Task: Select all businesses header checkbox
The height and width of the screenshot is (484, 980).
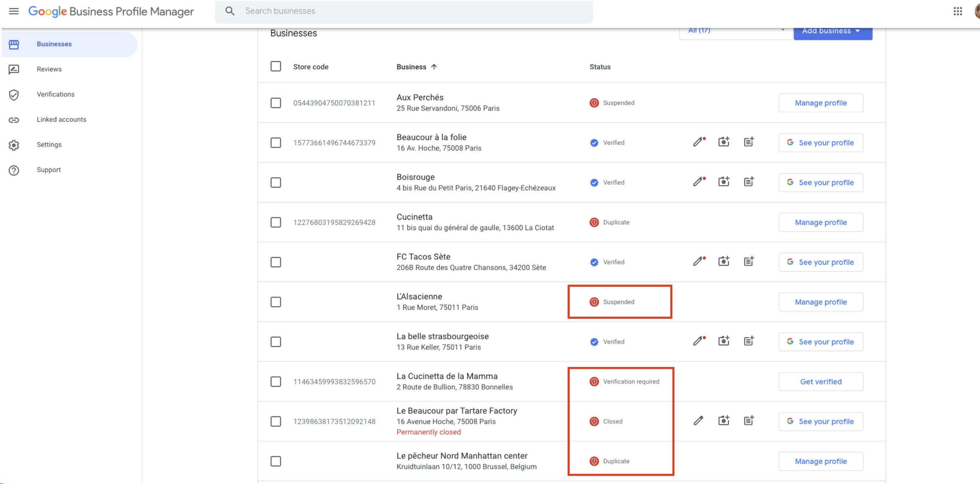Action: click(275, 67)
